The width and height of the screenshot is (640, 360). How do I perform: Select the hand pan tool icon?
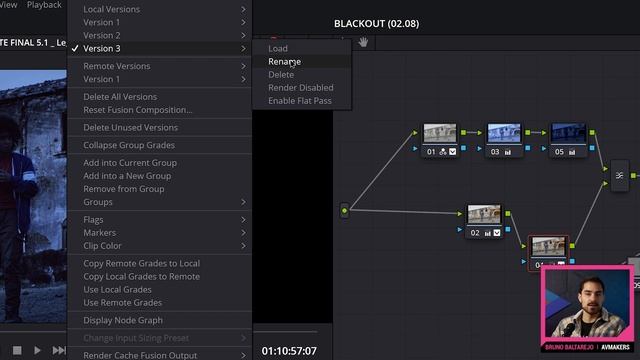click(363, 42)
